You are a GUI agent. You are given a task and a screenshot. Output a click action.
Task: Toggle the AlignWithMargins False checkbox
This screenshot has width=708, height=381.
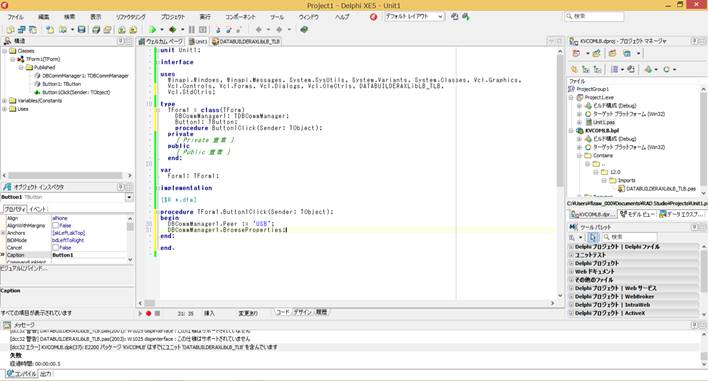56,225
